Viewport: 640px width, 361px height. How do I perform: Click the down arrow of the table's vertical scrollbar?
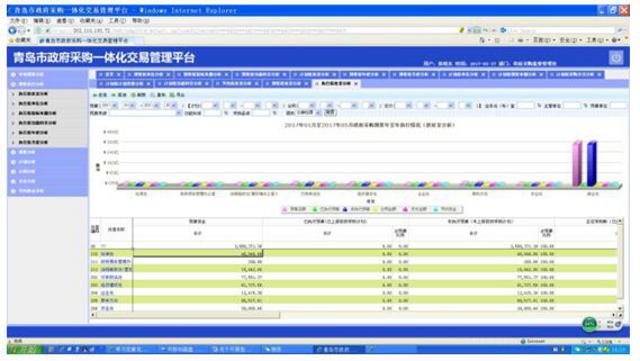[x=620, y=309]
